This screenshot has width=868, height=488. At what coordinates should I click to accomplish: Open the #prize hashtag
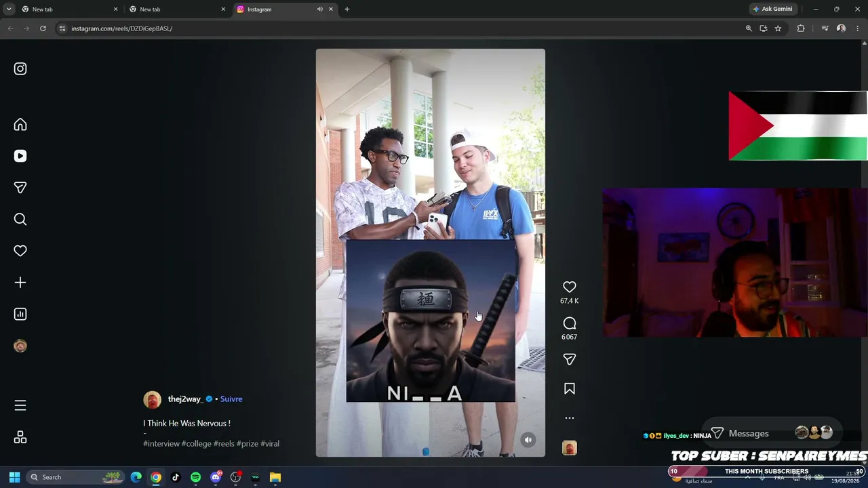[248, 444]
